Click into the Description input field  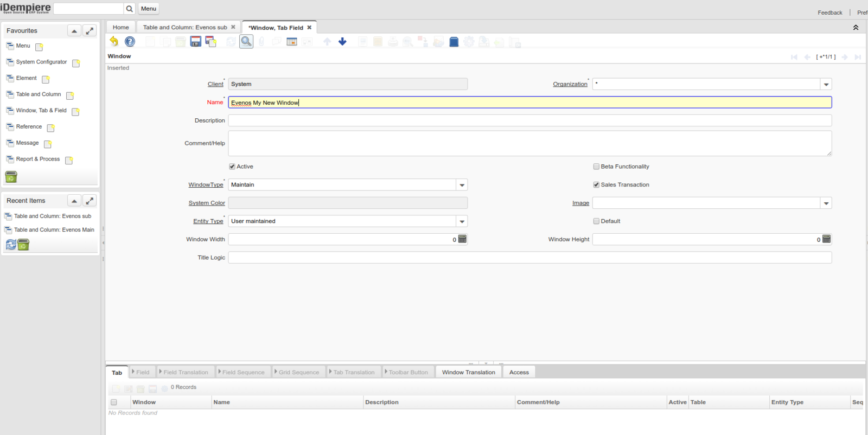tap(529, 120)
